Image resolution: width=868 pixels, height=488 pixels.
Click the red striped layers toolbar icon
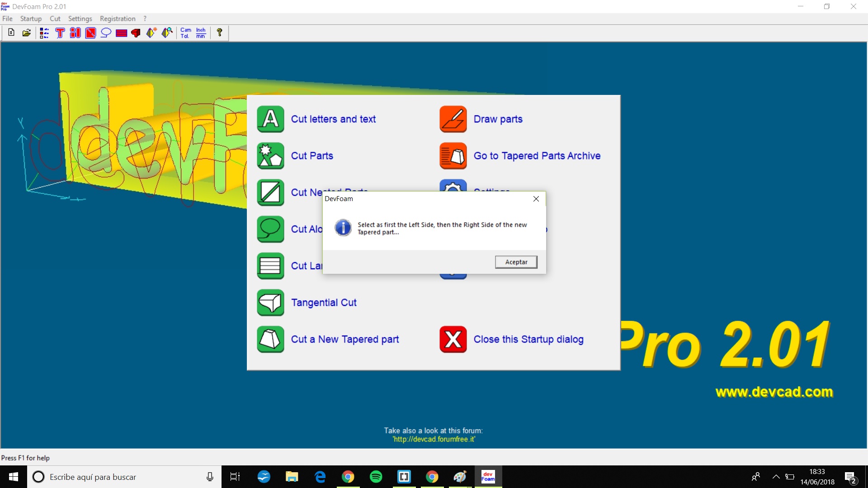pos(121,33)
